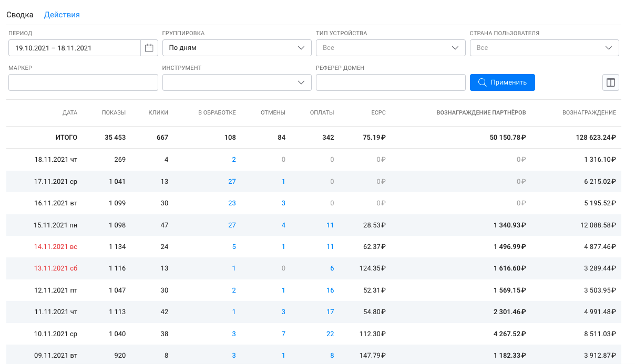
Task: Open processing count 27 for 17.11.2021
Action: click(x=232, y=182)
